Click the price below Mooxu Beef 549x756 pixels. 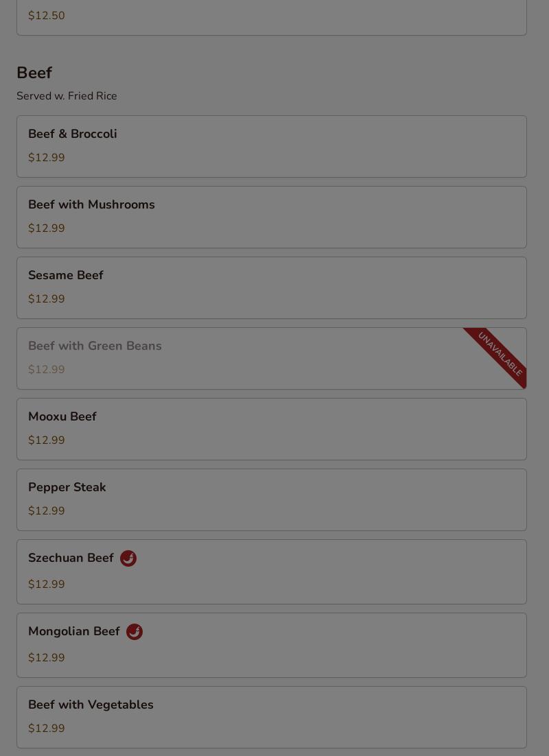[x=47, y=440]
